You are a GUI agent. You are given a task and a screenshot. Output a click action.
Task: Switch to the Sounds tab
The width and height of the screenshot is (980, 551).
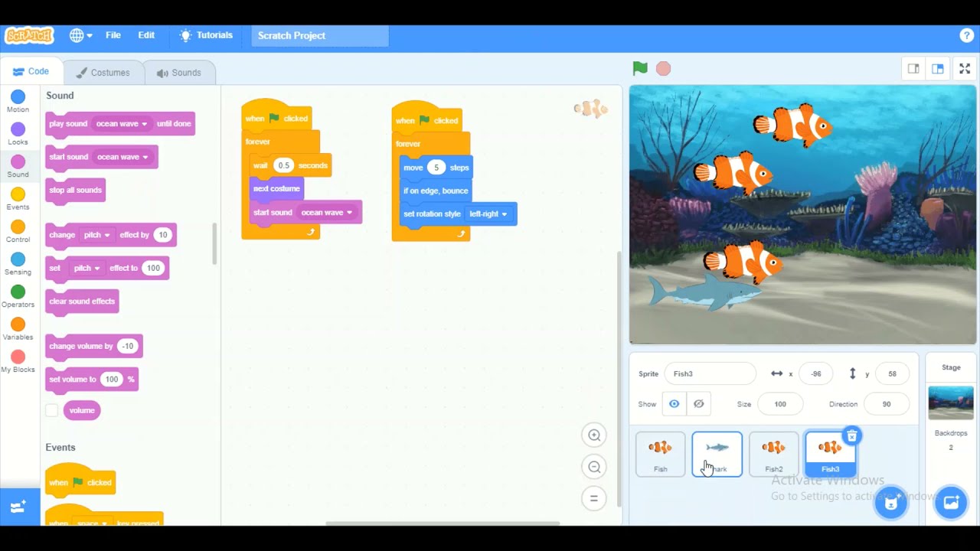coord(179,73)
